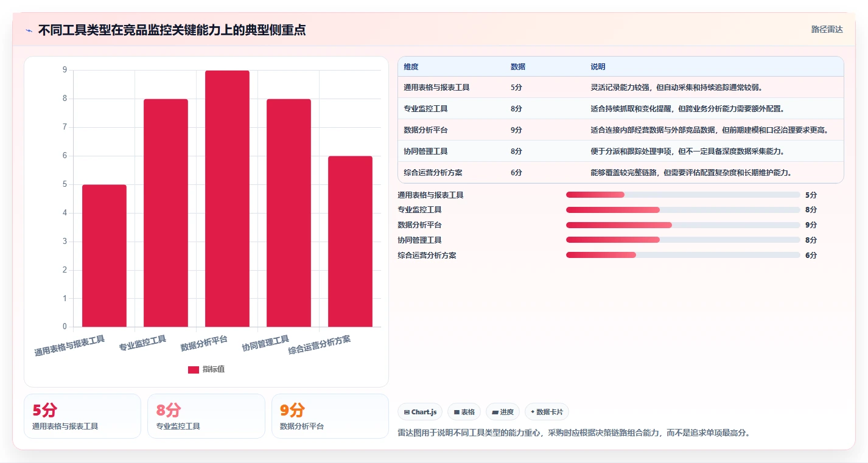Click the 指标值 legend label
The width and height of the screenshot is (868, 463).
click(x=214, y=369)
